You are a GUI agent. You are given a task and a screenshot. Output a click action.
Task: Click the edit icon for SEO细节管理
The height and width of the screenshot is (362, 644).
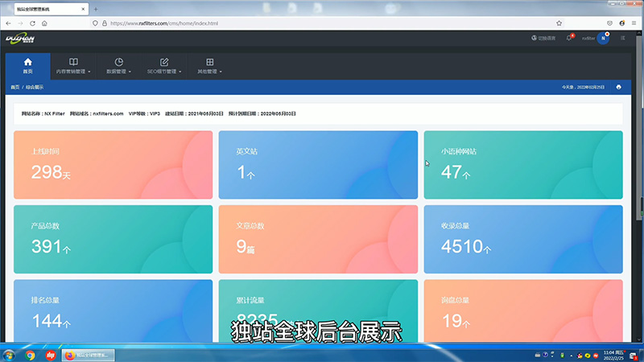[x=164, y=62]
